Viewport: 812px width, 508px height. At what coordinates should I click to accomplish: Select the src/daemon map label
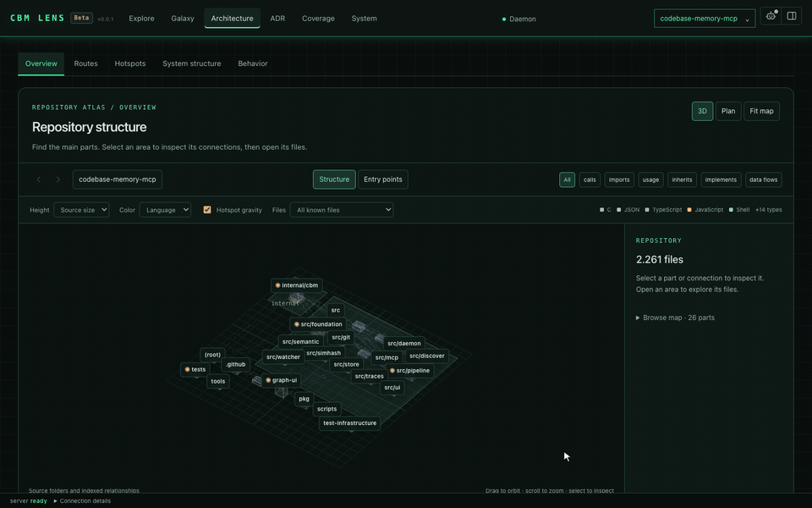pos(404,343)
